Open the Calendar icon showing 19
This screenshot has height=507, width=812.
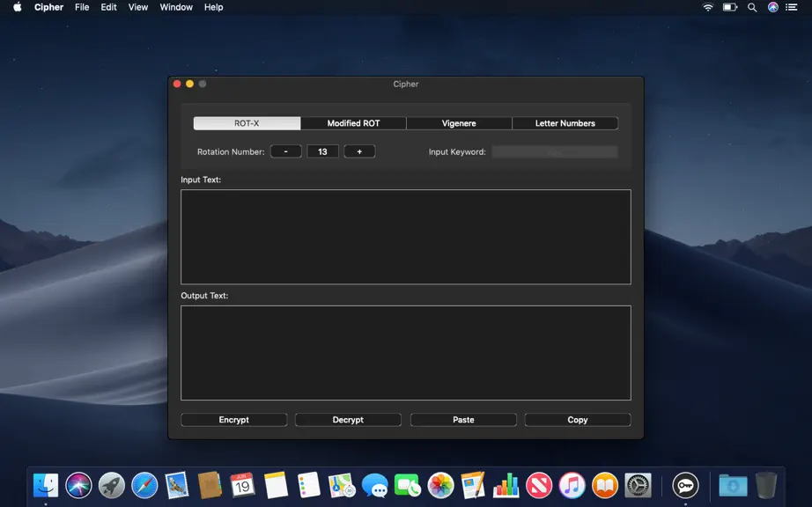(x=242, y=486)
